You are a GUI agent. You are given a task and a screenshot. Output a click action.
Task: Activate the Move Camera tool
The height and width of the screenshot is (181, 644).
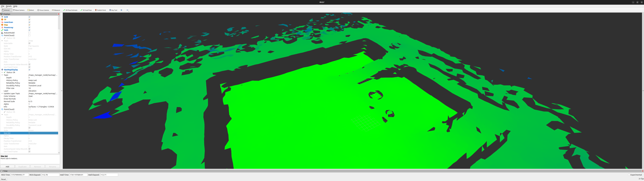[18, 10]
